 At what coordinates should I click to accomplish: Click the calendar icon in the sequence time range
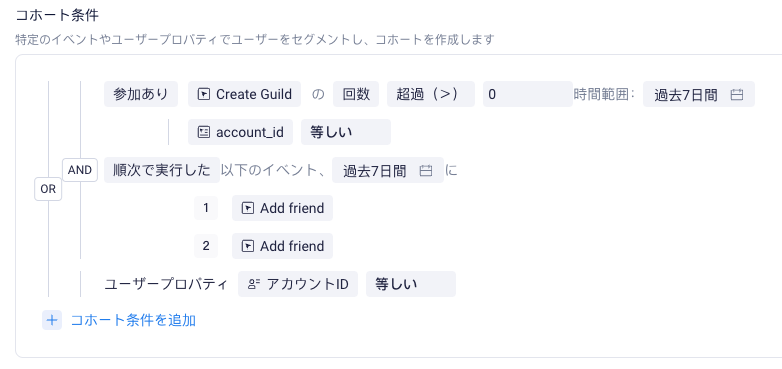coord(425,171)
